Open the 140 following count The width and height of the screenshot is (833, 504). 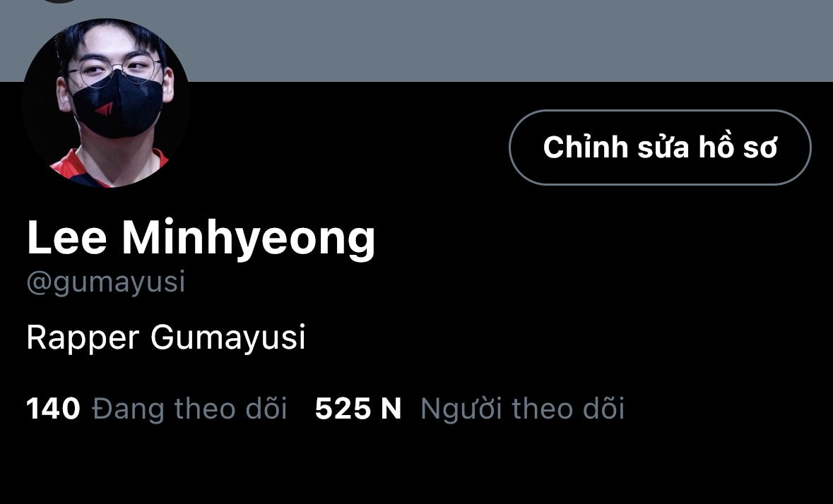(53, 409)
